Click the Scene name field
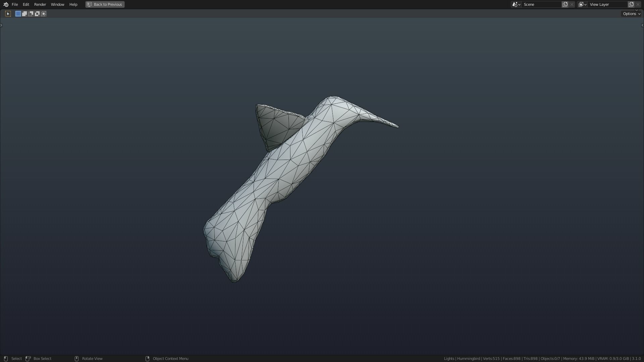The height and width of the screenshot is (362, 644). (541, 4)
